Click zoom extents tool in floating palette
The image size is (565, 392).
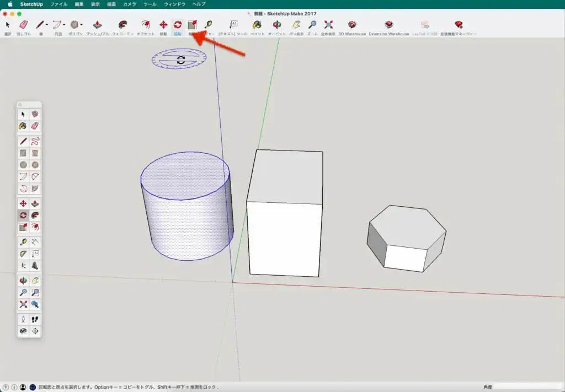(23, 304)
